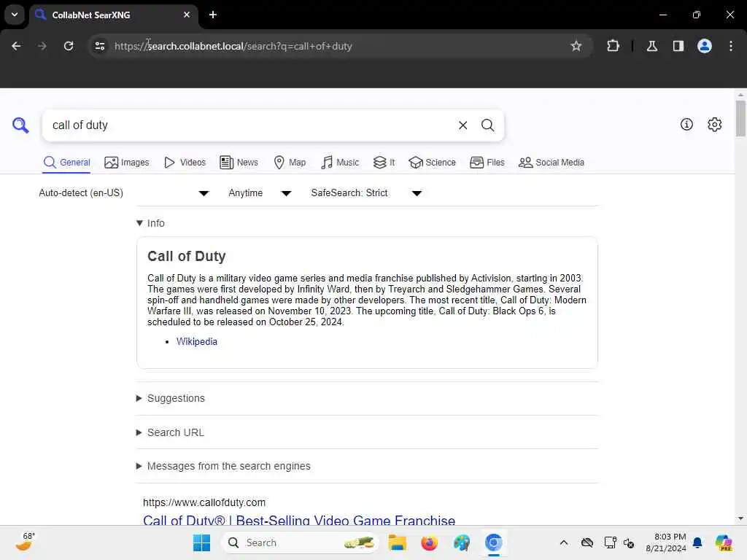Submit search with magnifier button
Screen dimensions: 747x560
[x=487, y=125]
